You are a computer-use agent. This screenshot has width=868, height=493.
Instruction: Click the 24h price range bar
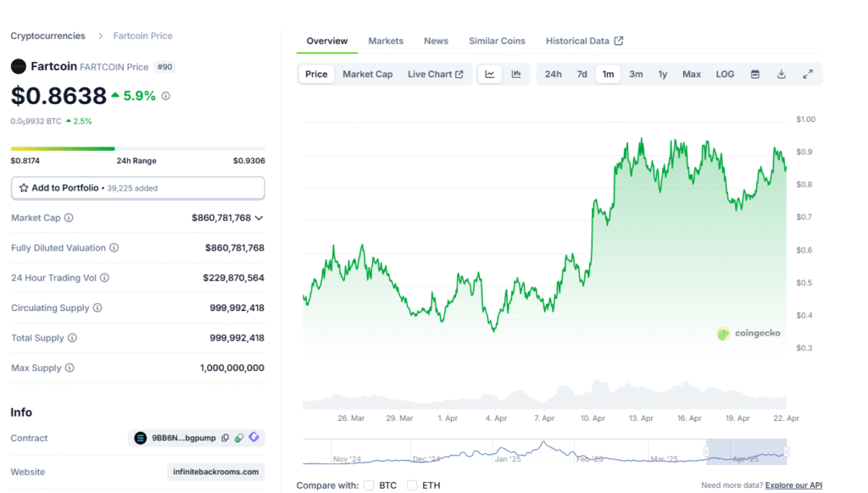[x=138, y=148]
